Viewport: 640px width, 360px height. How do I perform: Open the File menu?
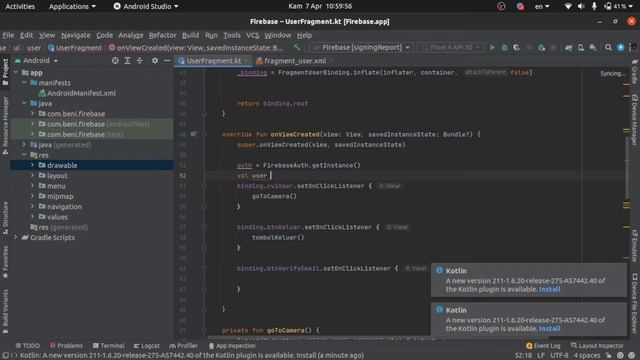[8, 35]
